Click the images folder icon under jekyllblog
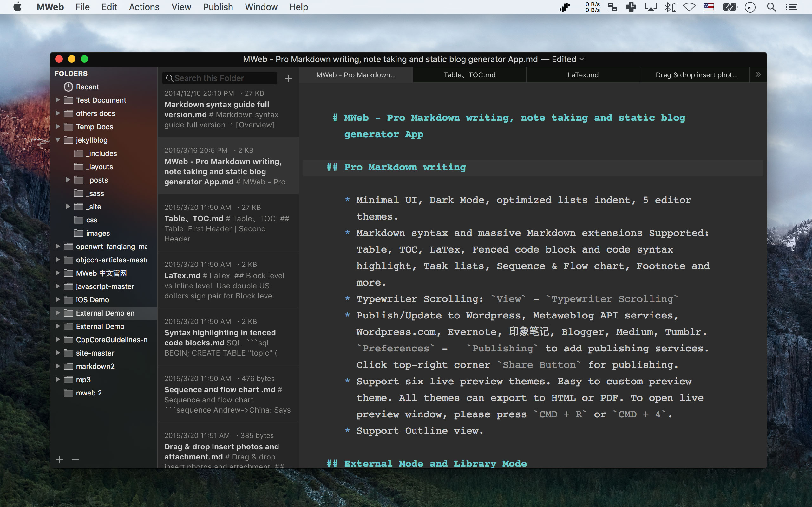Screen dimensions: 812x507 [79, 233]
